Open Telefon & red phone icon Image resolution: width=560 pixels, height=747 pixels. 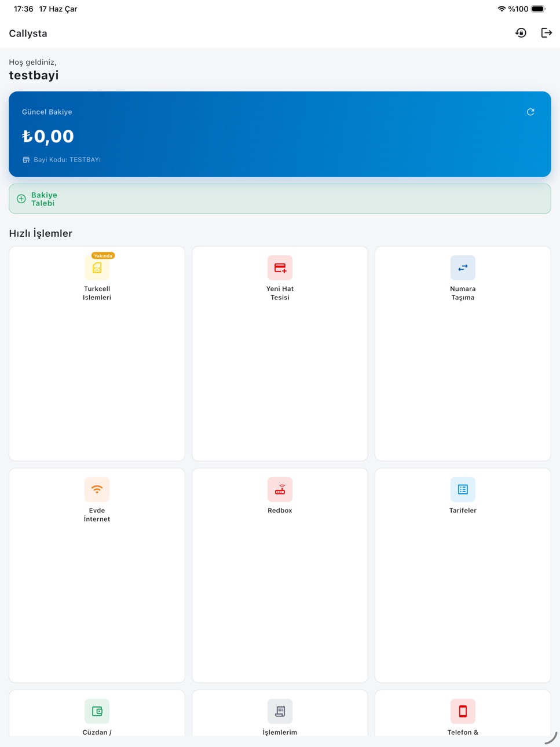463,711
